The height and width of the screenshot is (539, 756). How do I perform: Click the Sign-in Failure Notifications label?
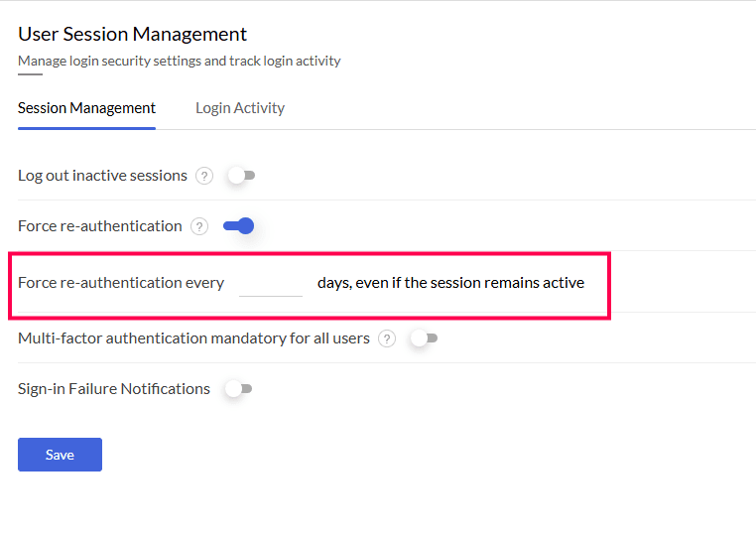(114, 389)
